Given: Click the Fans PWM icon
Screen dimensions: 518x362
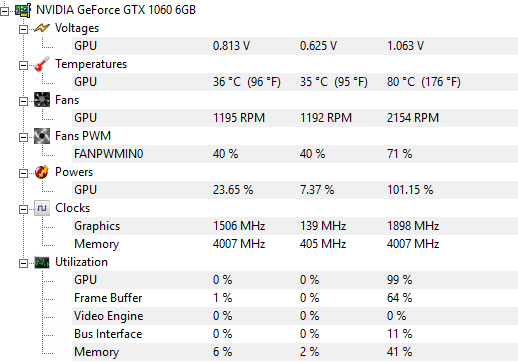Looking at the screenshot, I should 42,136.
